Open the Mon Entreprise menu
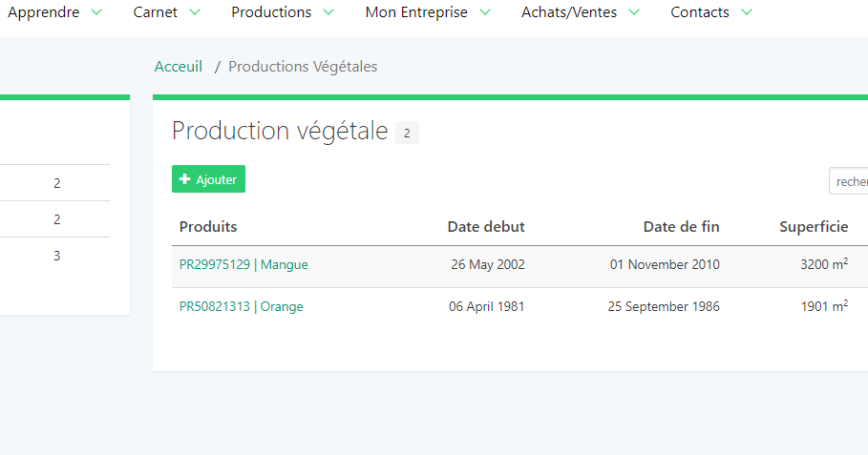 coord(416,12)
